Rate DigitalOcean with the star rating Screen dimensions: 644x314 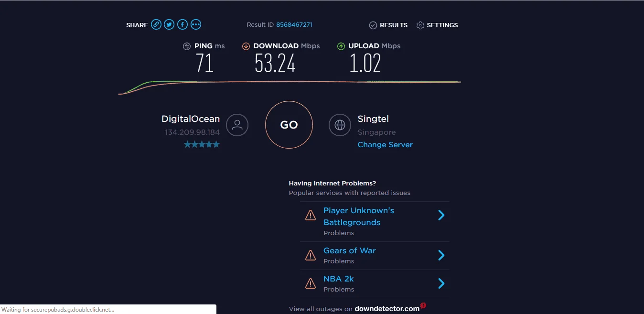pos(202,144)
